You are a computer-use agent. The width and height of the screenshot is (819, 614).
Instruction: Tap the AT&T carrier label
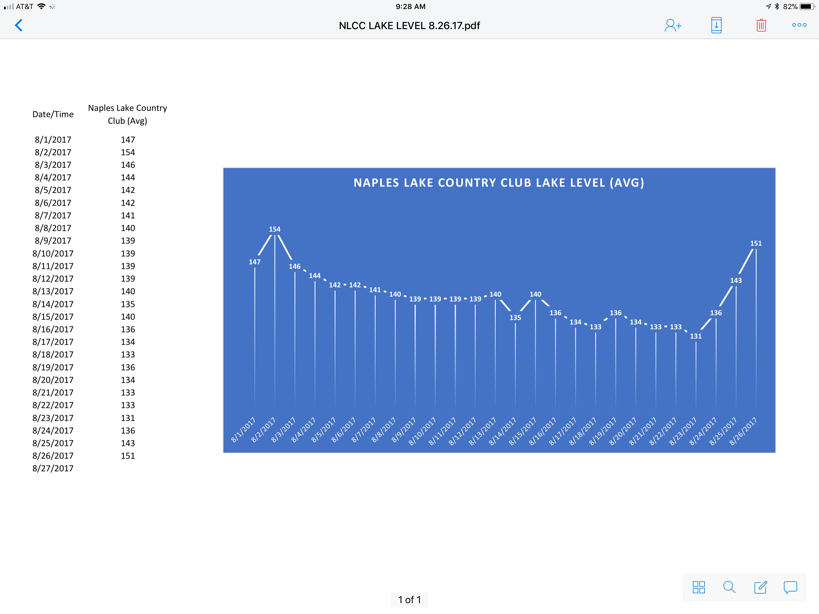click(25, 6)
